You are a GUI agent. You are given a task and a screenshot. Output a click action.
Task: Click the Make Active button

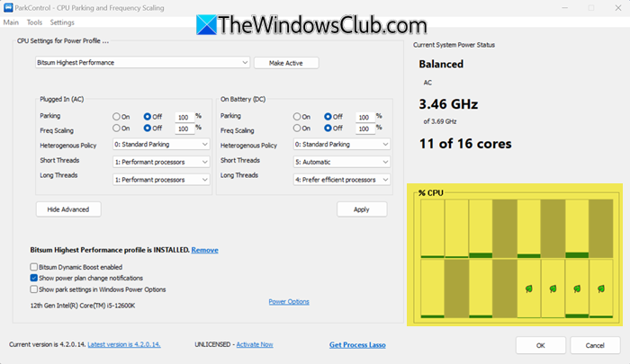pos(286,63)
